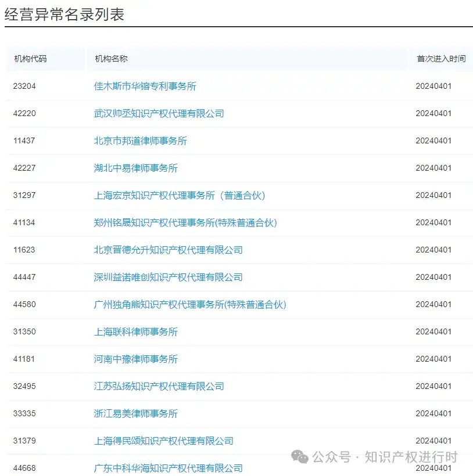Viewport: 473px width, 476px height.
Task: Click date 20240401 in the 31297 row
Action: [x=433, y=196]
